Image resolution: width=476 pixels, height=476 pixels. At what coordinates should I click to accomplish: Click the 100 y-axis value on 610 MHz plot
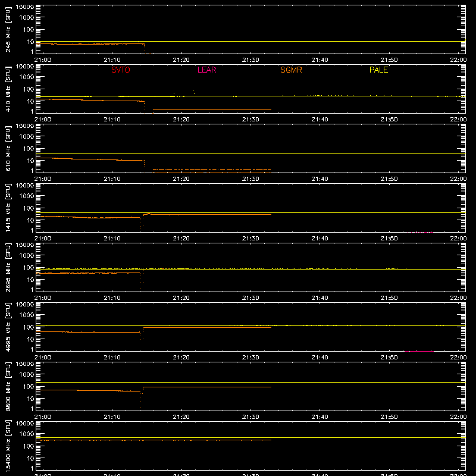[x=29, y=149]
